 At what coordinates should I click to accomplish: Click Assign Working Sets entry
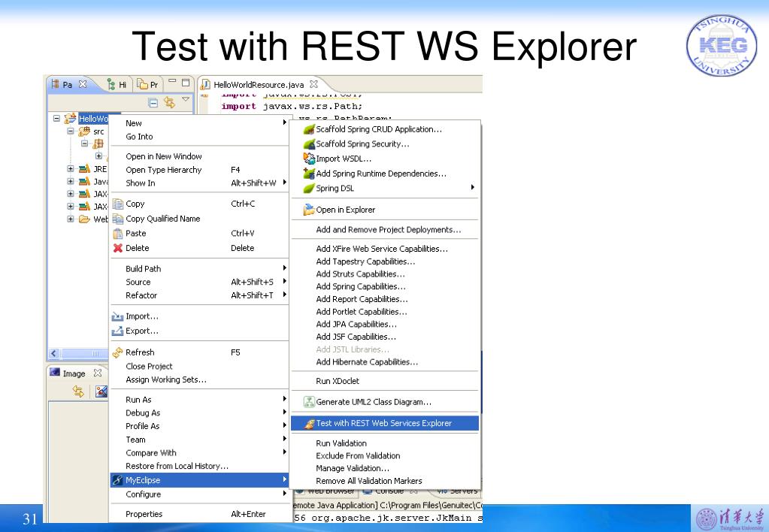pos(166,379)
